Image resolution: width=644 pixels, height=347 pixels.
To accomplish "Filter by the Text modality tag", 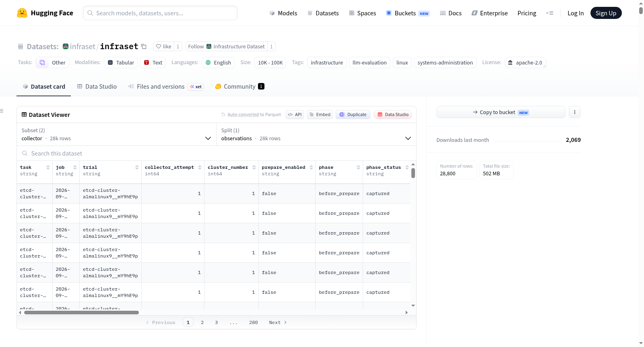I will (x=153, y=62).
